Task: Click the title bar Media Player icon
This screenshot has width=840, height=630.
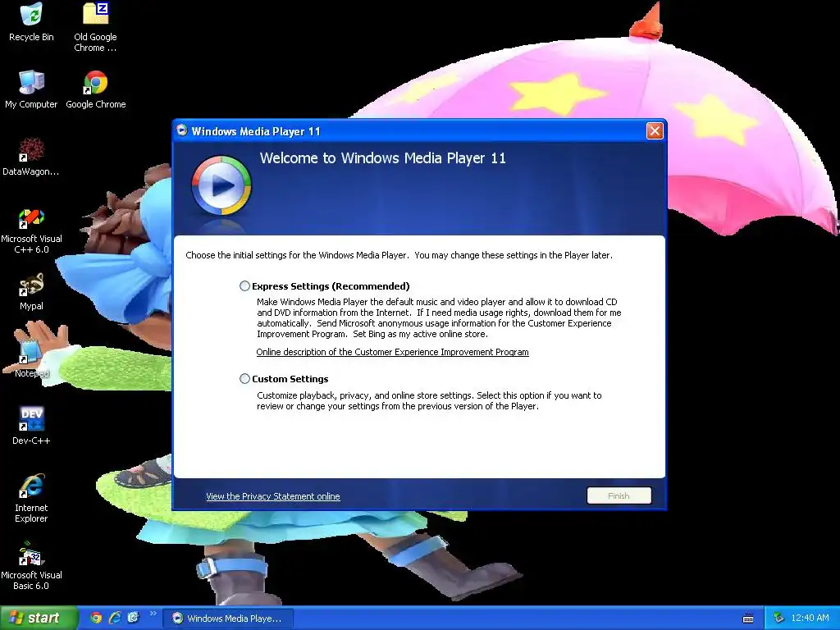Action: (x=182, y=130)
